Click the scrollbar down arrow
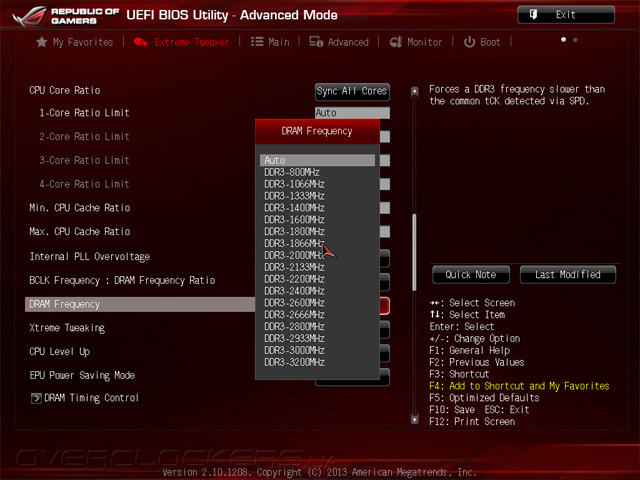This screenshot has height=480, width=640. (414, 419)
